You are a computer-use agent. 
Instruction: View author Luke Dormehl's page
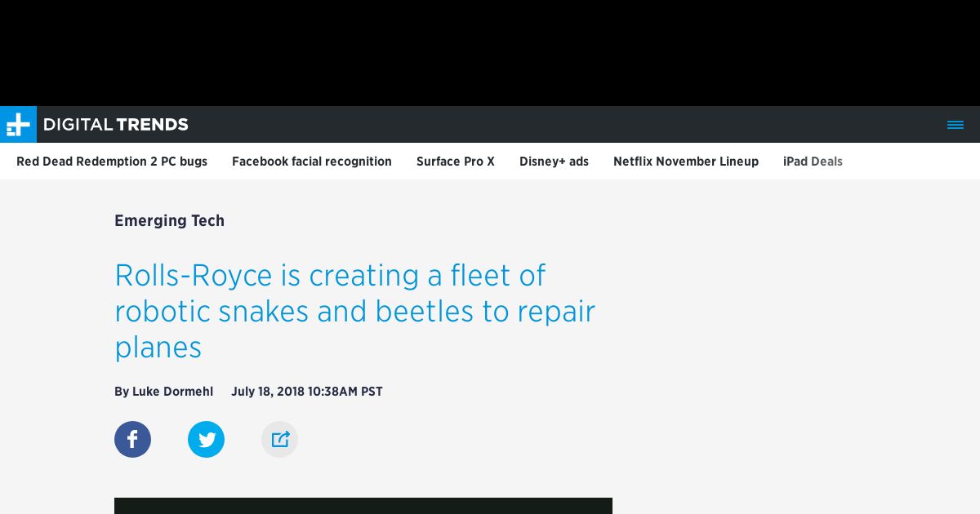(172, 392)
